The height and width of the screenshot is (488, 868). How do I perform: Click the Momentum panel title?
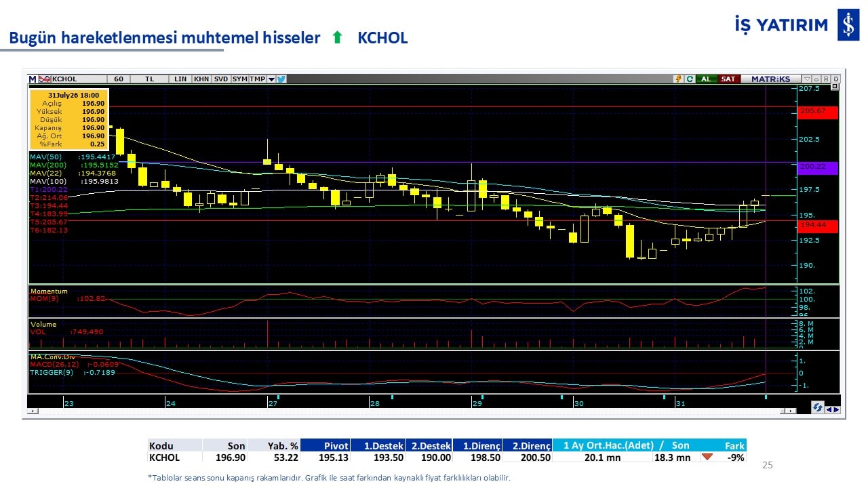click(49, 291)
